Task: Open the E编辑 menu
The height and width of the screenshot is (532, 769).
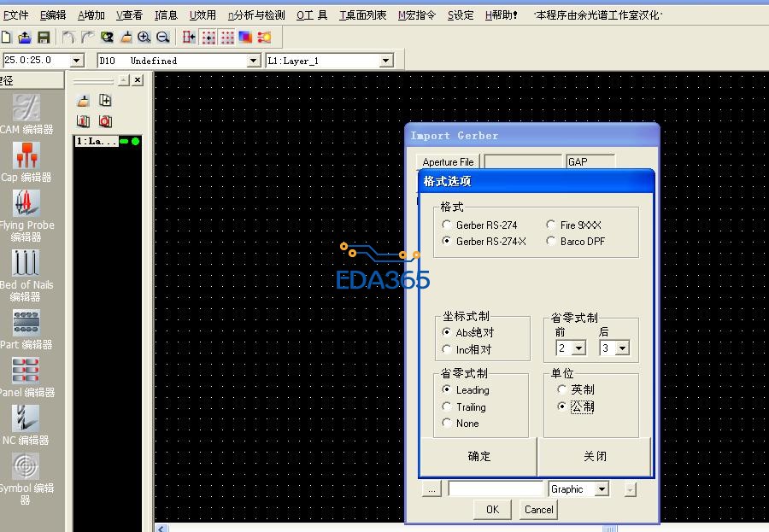Action: (52, 15)
